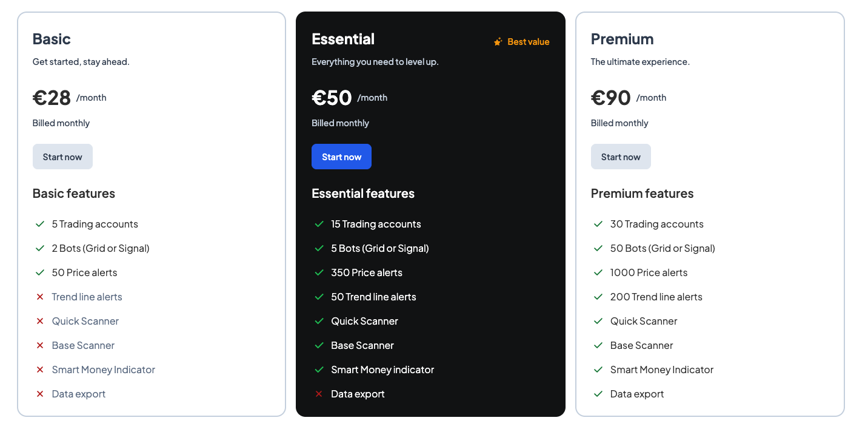Click checkmark beside 200 Trend line alerts
The height and width of the screenshot is (429, 868).
pos(598,297)
